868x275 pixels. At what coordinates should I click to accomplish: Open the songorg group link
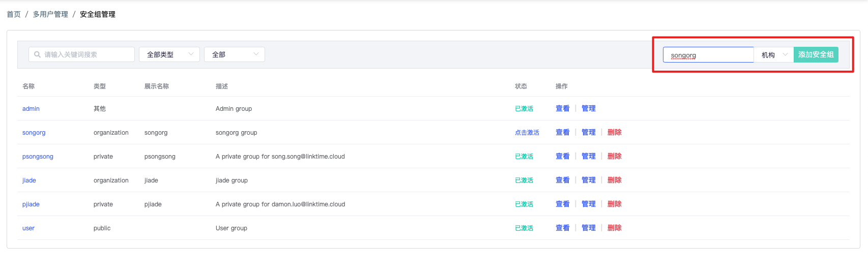click(x=34, y=133)
